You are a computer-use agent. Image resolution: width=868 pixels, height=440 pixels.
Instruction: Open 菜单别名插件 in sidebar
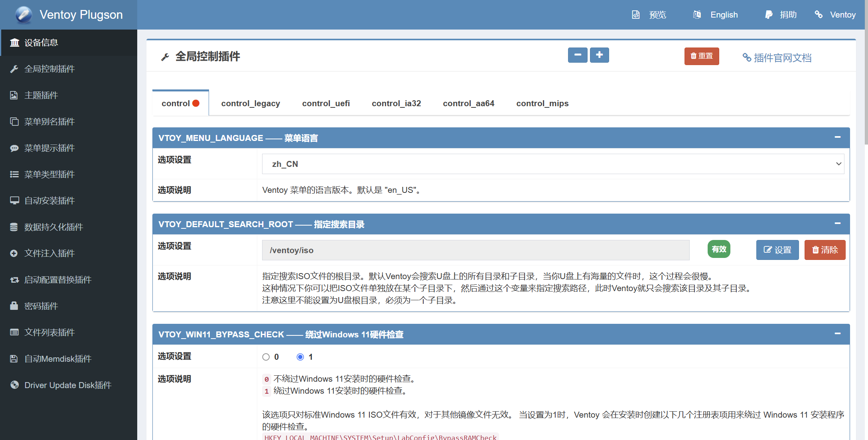click(69, 121)
